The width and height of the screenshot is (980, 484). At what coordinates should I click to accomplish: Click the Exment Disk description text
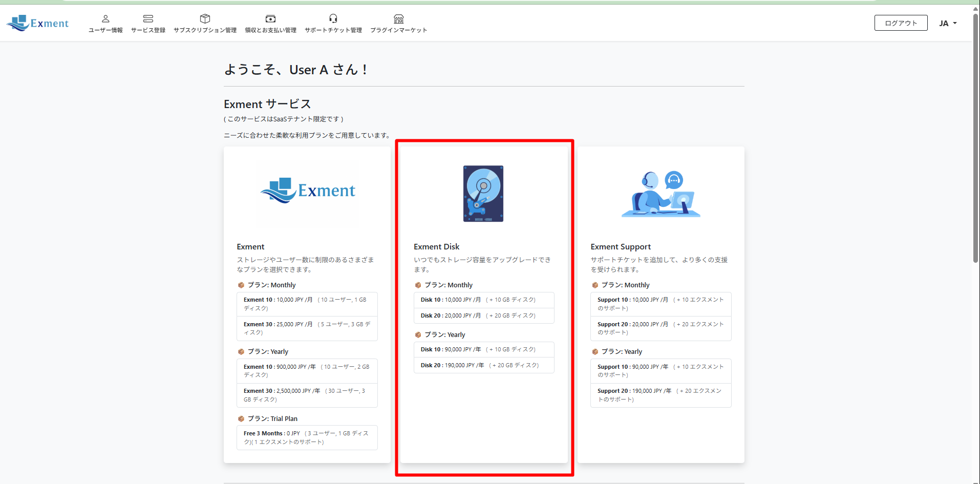[482, 265]
